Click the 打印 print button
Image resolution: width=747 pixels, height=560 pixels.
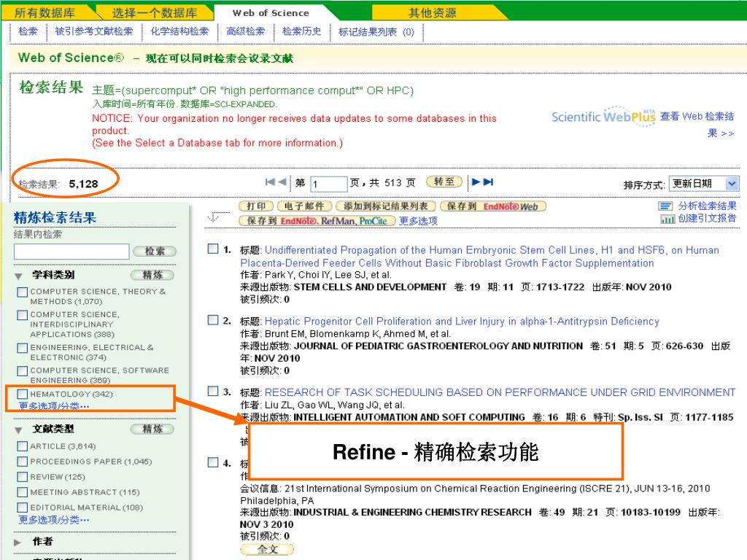click(x=256, y=206)
